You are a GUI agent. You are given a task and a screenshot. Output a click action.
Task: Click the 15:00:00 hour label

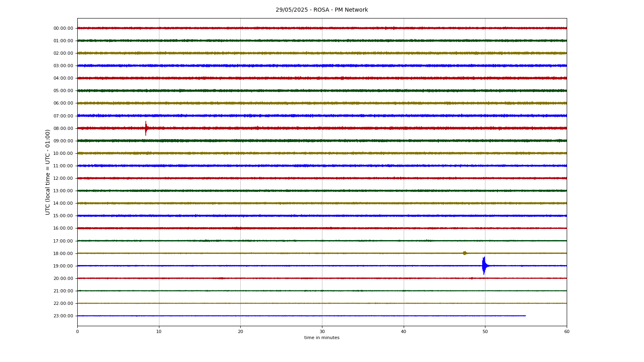[63, 216]
